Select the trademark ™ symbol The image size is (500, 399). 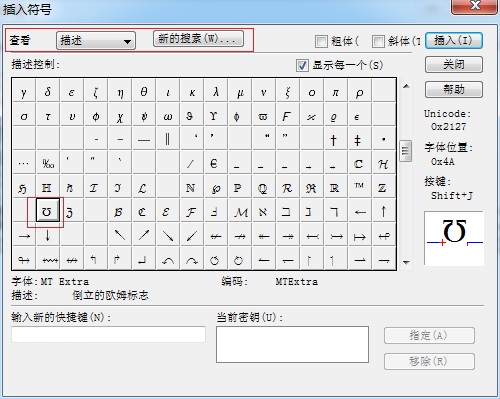359,186
